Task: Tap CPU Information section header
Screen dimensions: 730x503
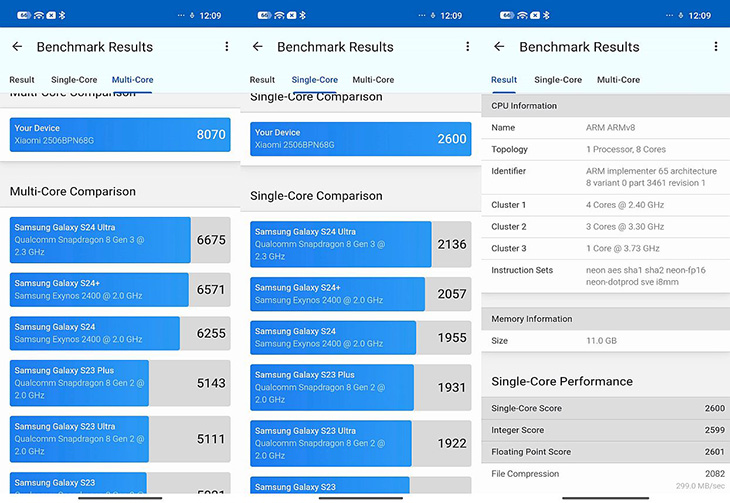Action: point(605,106)
